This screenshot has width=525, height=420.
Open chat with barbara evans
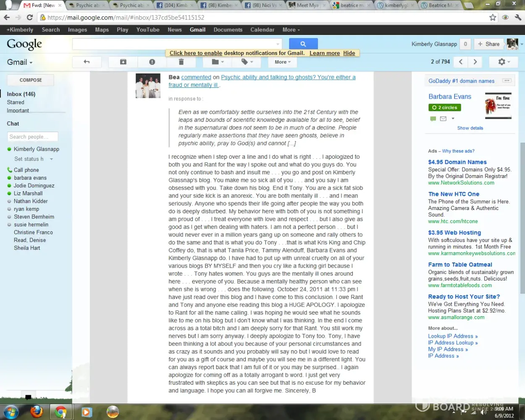pos(30,178)
